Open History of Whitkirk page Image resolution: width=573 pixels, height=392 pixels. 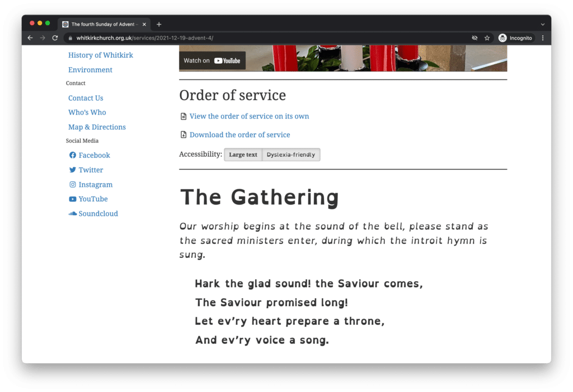101,55
